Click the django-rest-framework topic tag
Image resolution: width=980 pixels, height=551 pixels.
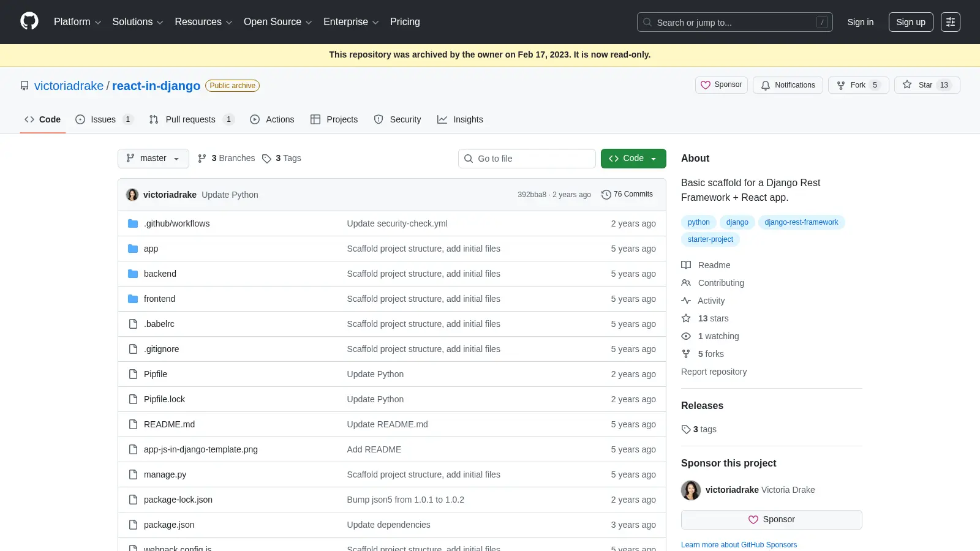click(801, 222)
